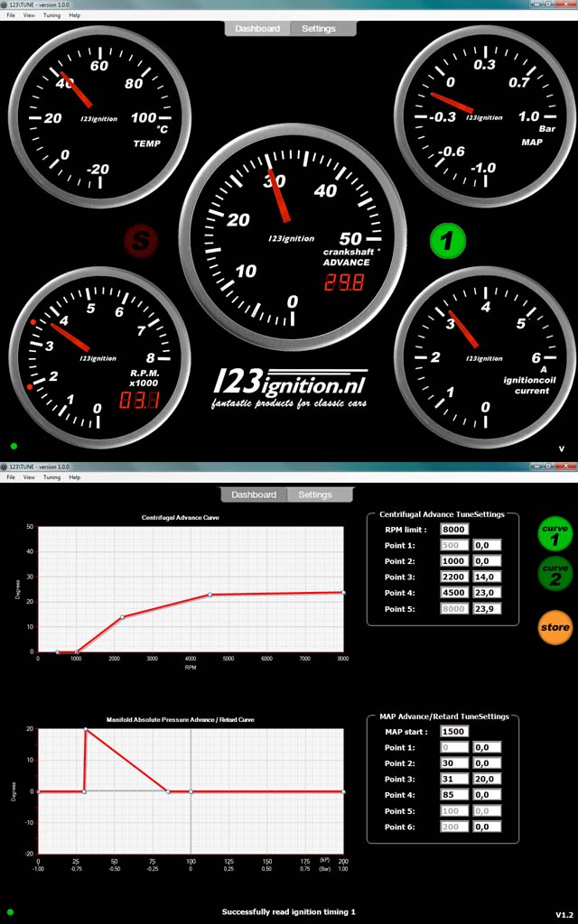Click the ignitioncoil current gauge
The image size is (578, 924).
[485, 357]
